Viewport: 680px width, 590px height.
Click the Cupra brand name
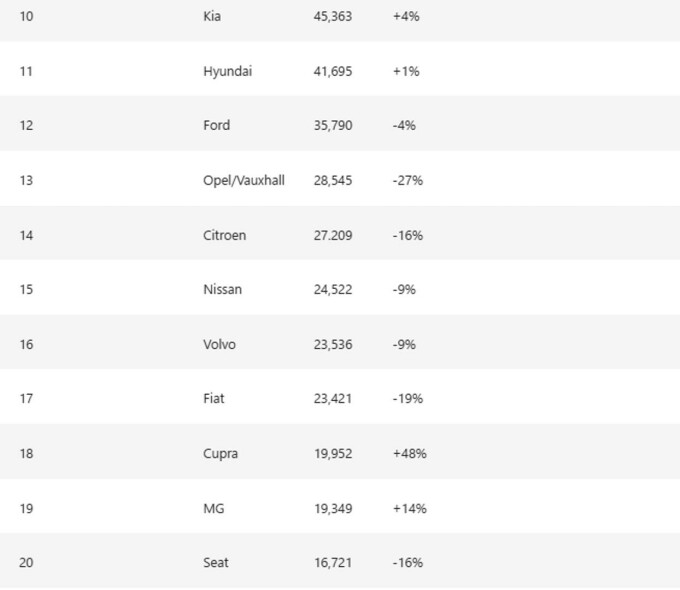coord(220,453)
